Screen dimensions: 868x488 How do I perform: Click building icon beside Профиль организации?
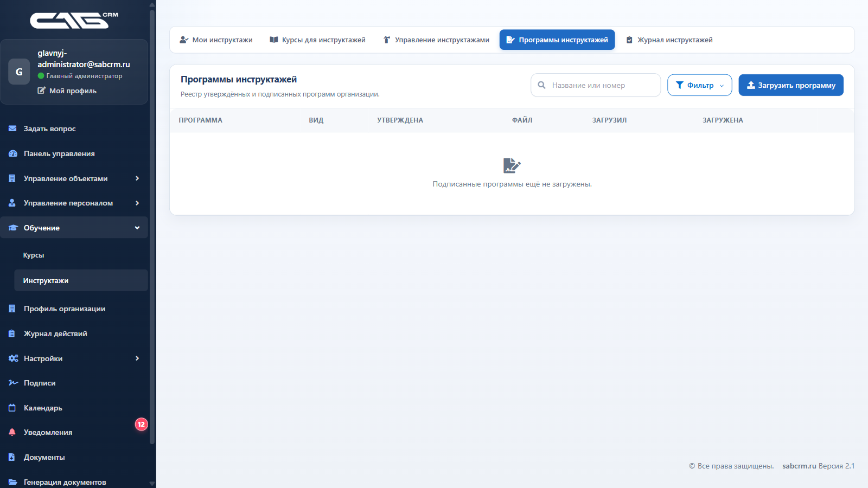[x=12, y=309]
